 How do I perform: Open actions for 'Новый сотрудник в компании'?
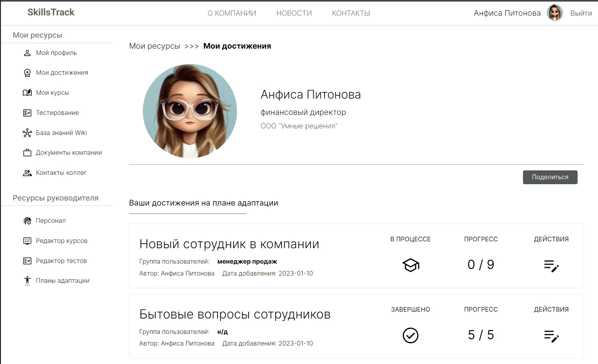point(552,266)
